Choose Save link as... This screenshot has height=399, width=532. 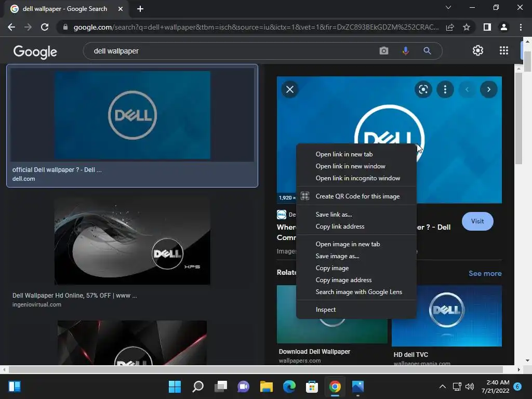pyautogui.click(x=356, y=215)
